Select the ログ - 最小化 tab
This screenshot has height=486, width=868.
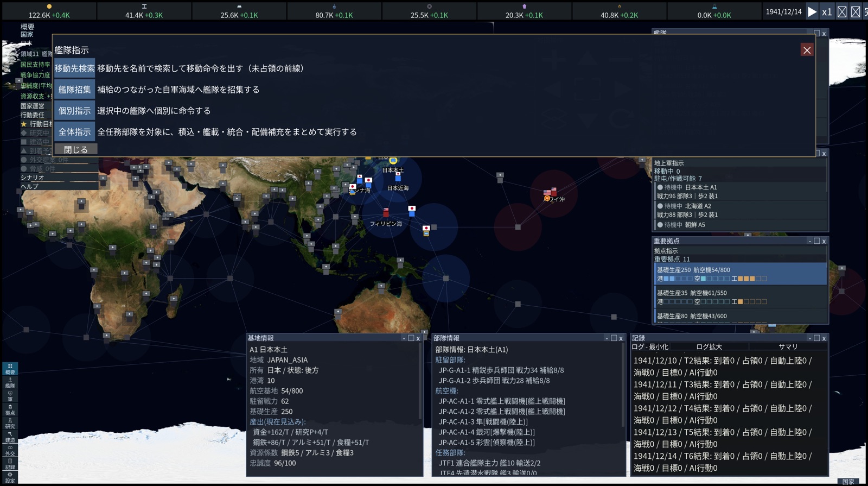(650, 346)
